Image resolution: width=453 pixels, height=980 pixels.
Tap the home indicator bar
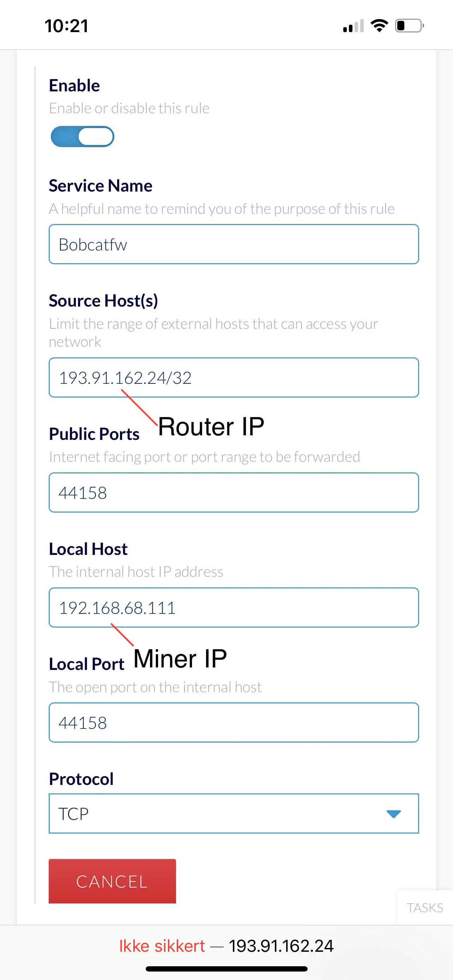tap(226, 969)
